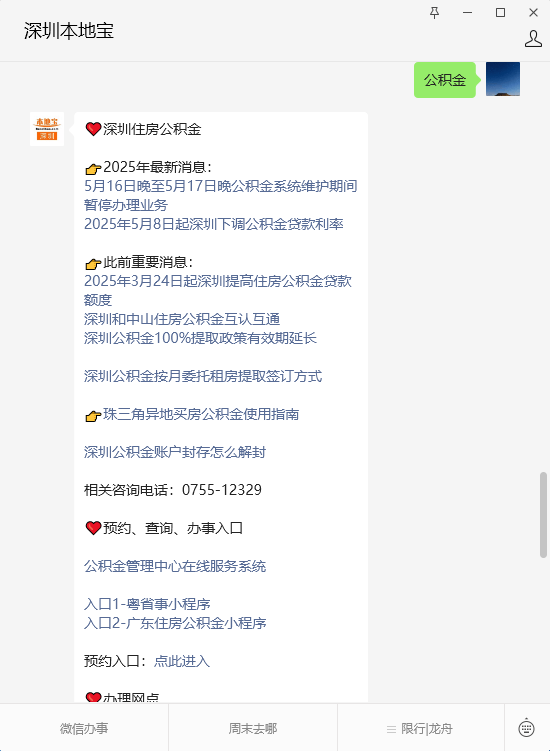
Task: Open 深圳公积金账户封存怎么解封 link
Action: pyautogui.click(x=175, y=452)
